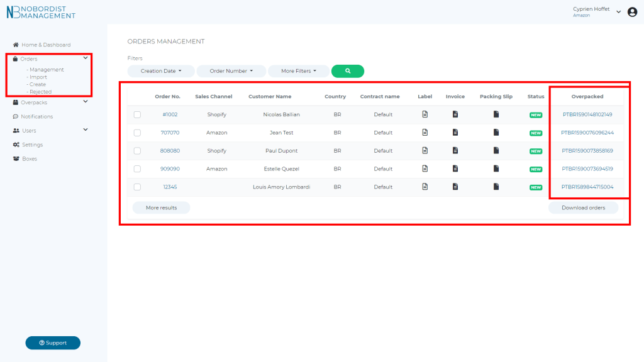Open the Creation Date filter dropdown
The image size is (644, 362).
(161, 71)
